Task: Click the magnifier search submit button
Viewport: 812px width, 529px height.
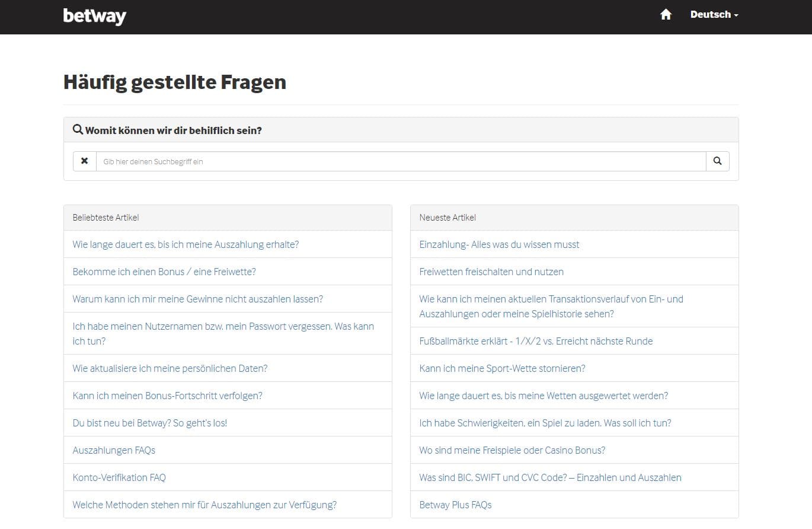Action: [717, 161]
